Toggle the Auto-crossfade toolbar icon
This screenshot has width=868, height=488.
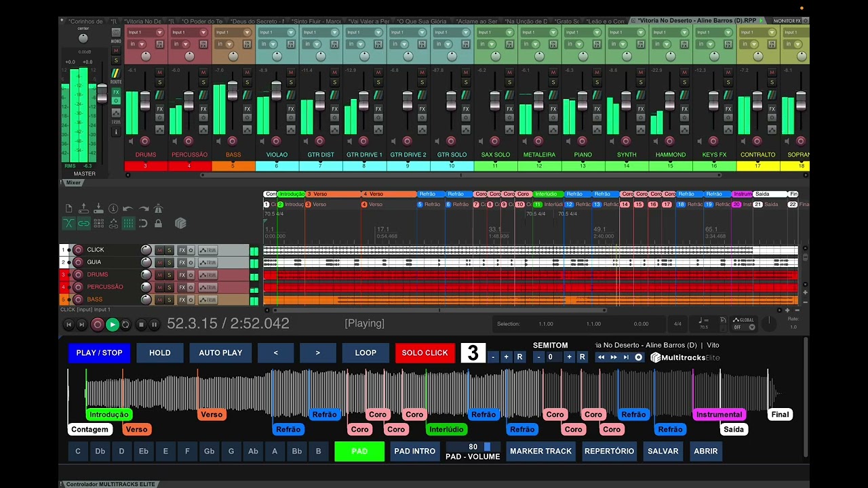tap(68, 223)
